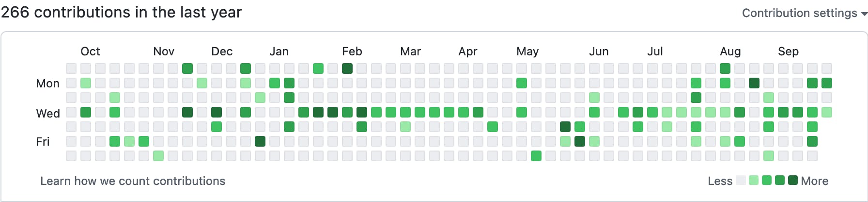
Task: Click the light green Saturday cell in November
Action: 158,156
